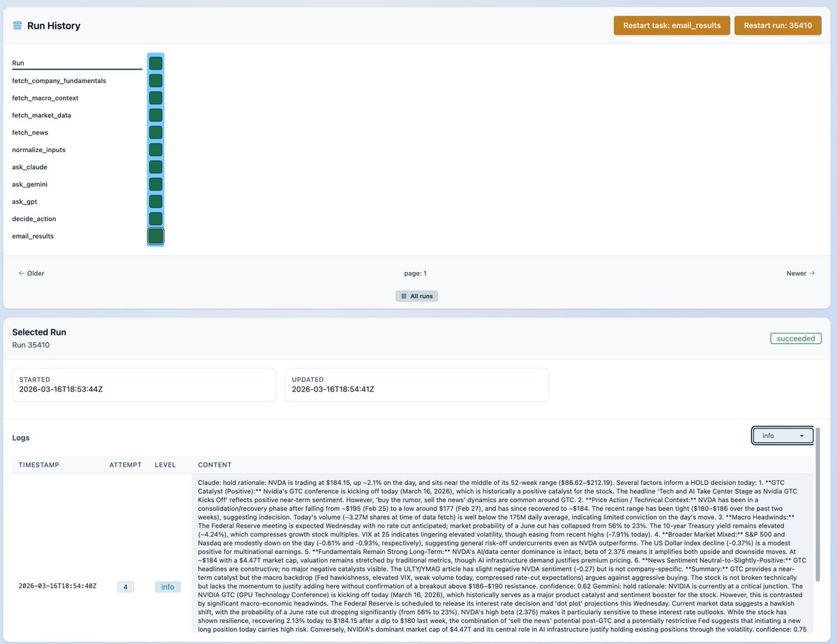Select fetch_news status square

[156, 133]
